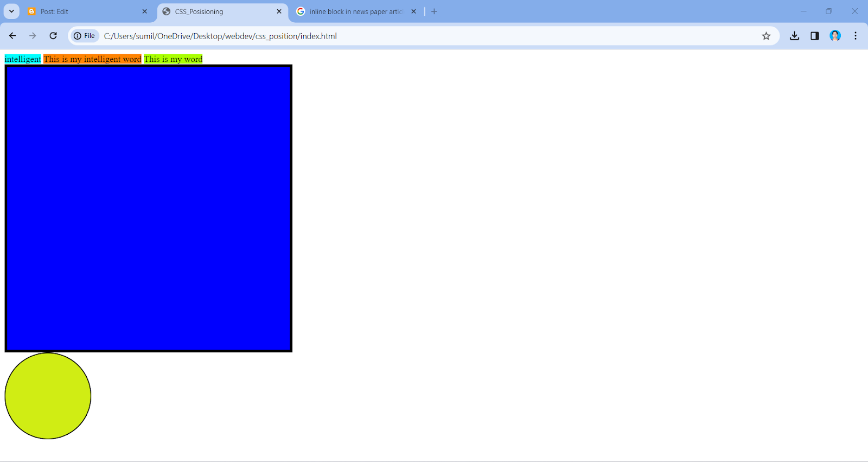
Task: Open the Chrome profile avatar
Action: point(835,36)
